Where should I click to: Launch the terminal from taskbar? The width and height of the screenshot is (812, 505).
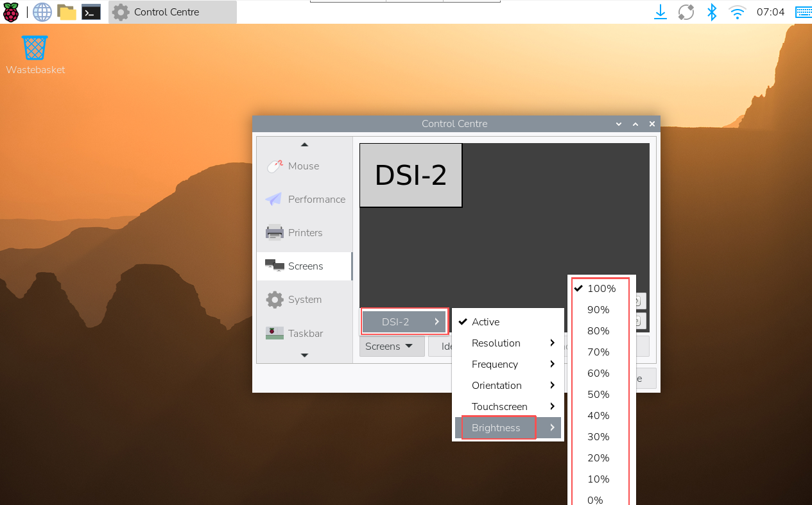pos(91,12)
